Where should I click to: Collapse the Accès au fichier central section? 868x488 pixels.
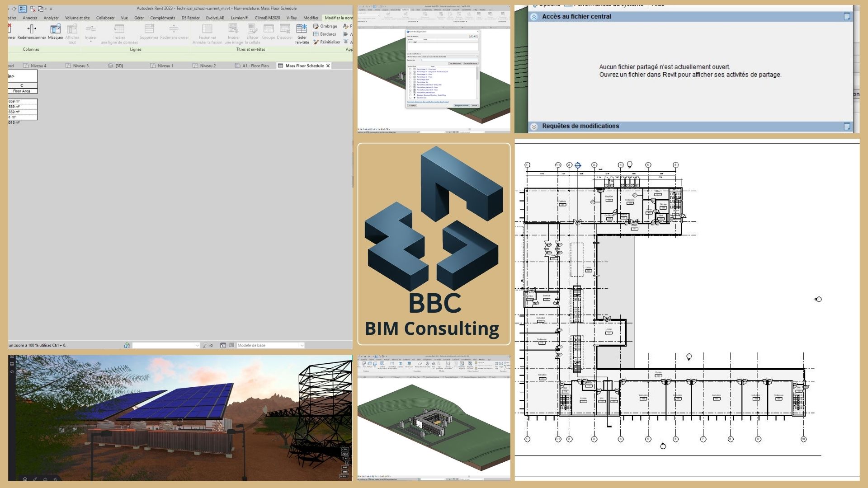(534, 17)
